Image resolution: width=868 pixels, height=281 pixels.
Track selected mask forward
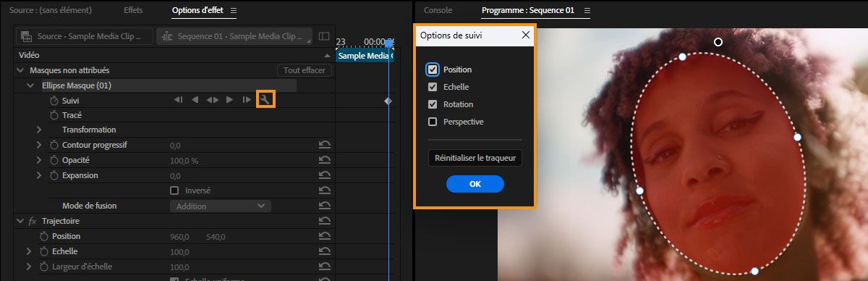coord(230,100)
